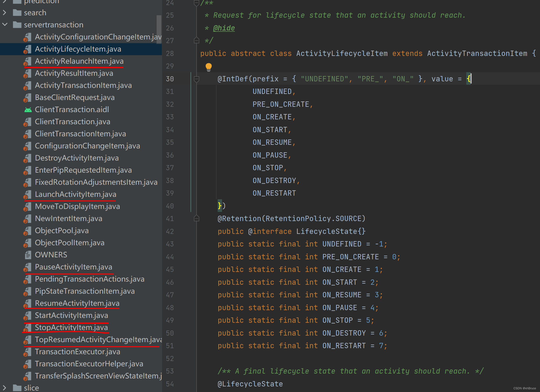The width and height of the screenshot is (540, 392).
Task: Expand the search folder
Action: point(5,12)
